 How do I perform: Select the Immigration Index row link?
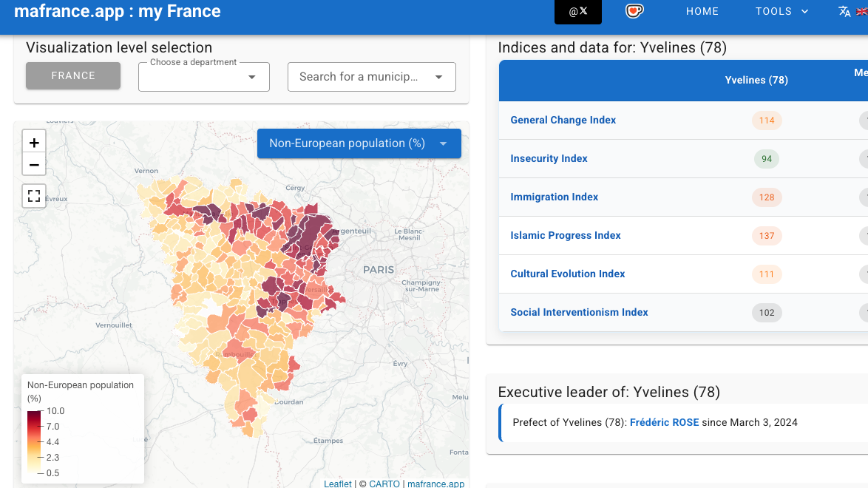point(554,197)
